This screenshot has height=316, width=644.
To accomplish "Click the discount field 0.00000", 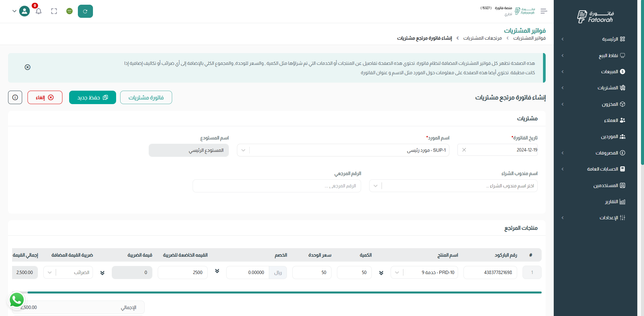I will 248,272.
